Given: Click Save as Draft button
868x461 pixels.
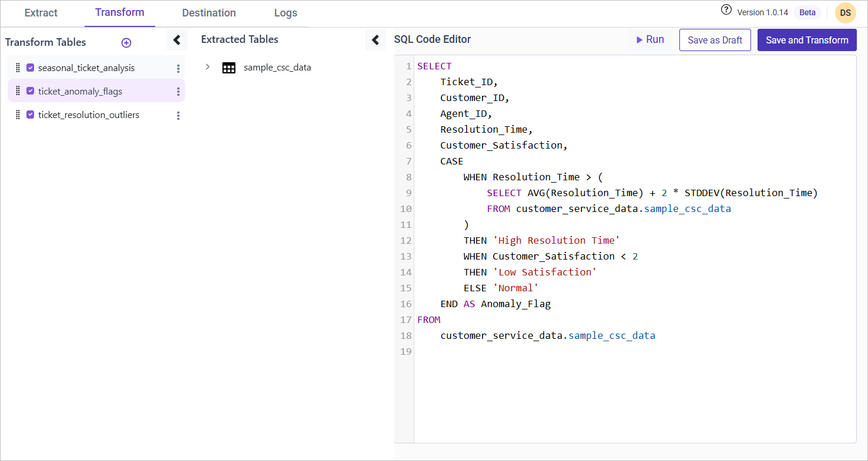Looking at the screenshot, I should pyautogui.click(x=715, y=40).
